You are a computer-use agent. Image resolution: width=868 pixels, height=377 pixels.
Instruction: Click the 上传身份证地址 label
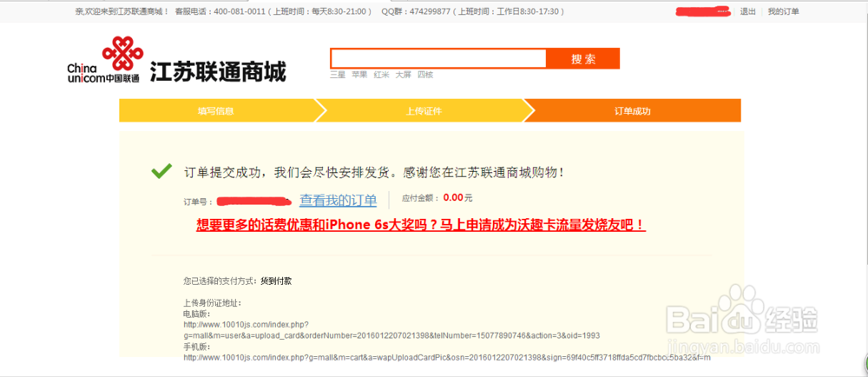[213, 303]
